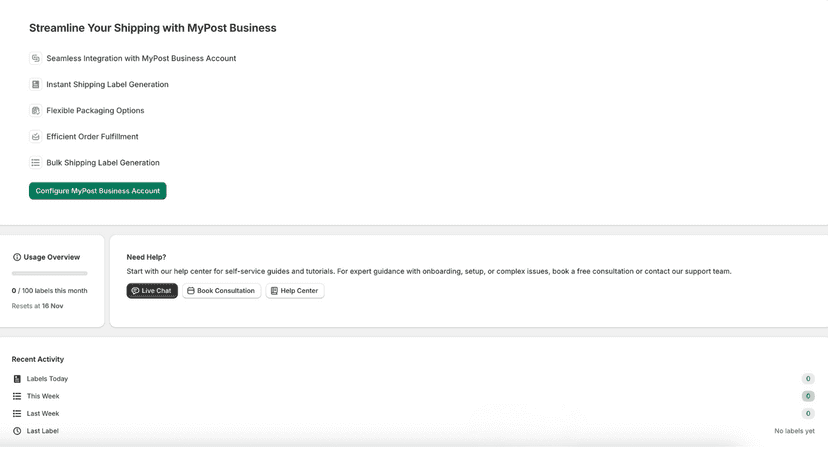Click the labels usage progress bar
Viewport: 828px width, 466px height.
click(50, 274)
